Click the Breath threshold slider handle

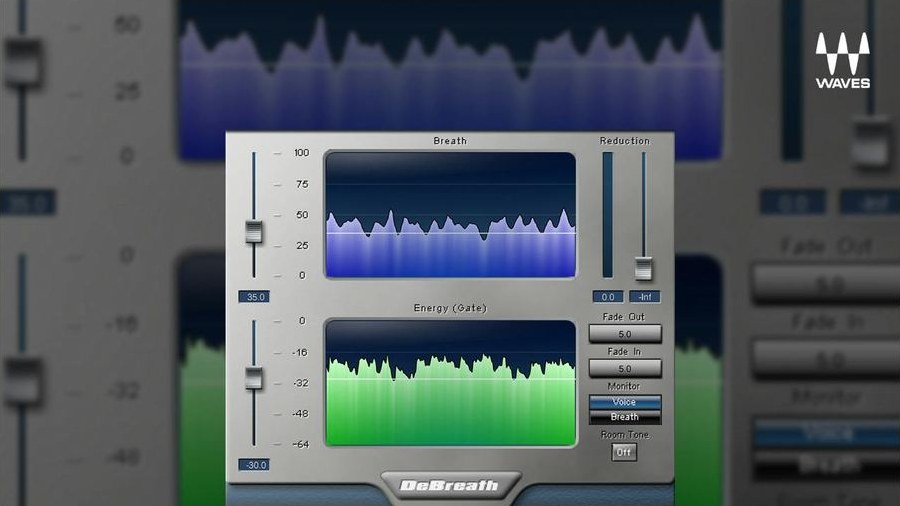[254, 232]
